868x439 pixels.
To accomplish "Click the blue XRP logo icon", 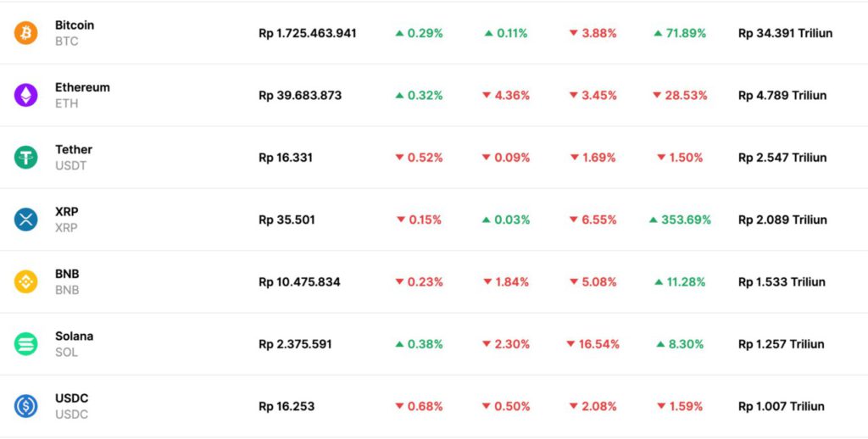I will point(26,219).
